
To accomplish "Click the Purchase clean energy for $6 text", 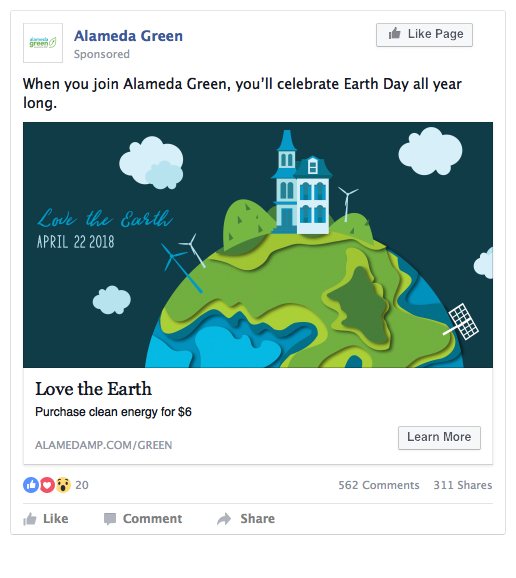I will [x=113, y=412].
